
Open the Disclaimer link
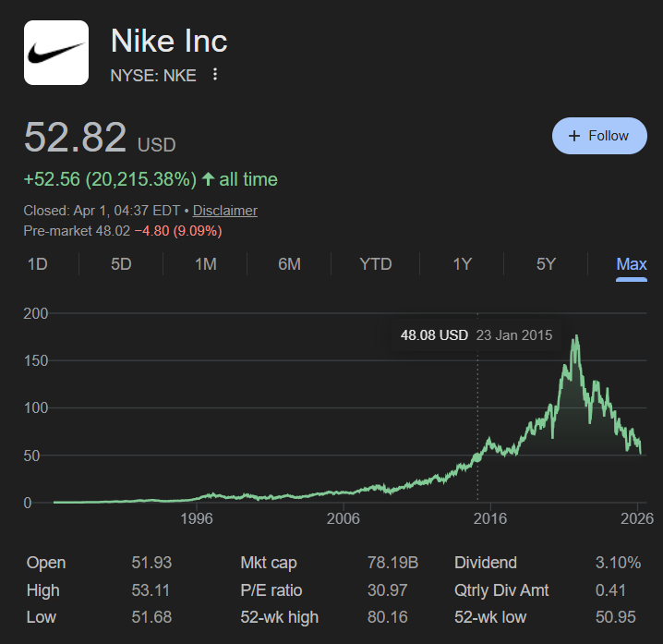pyautogui.click(x=224, y=211)
